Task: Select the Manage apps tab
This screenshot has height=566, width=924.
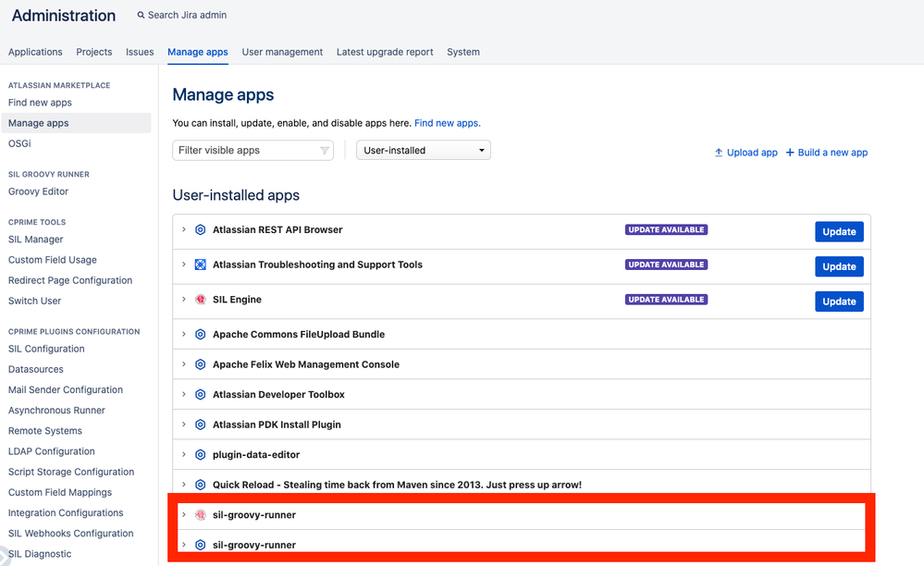Action: click(x=197, y=52)
